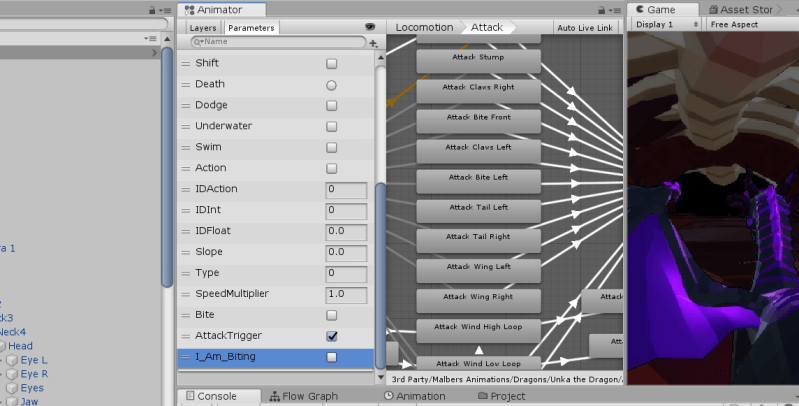This screenshot has width=799, height=406.
Task: Click the Slope value field
Action: pyautogui.click(x=346, y=253)
